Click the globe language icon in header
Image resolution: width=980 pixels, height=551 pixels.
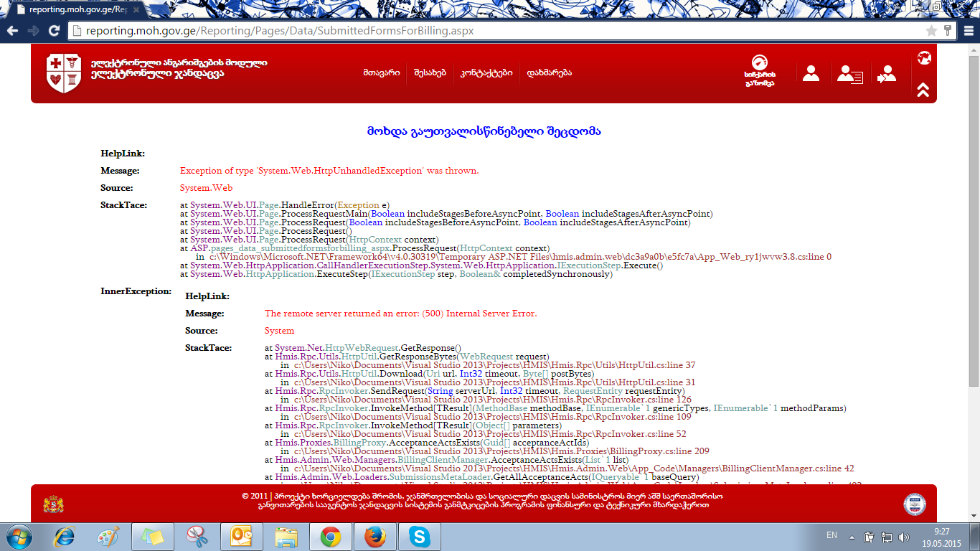click(924, 58)
